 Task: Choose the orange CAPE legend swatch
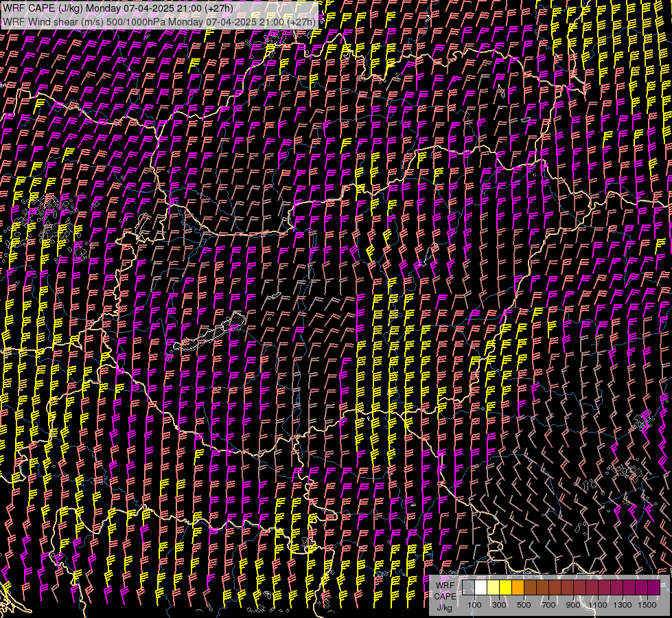518,587
